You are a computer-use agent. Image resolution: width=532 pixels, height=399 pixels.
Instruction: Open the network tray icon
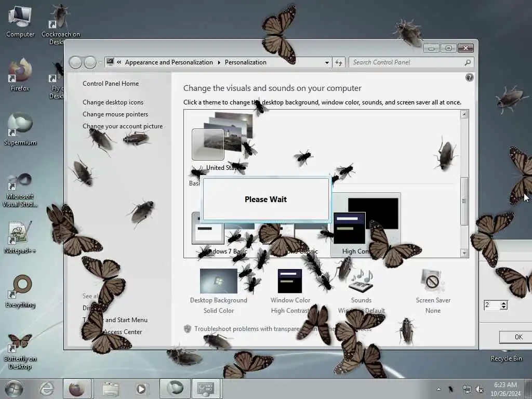click(467, 389)
